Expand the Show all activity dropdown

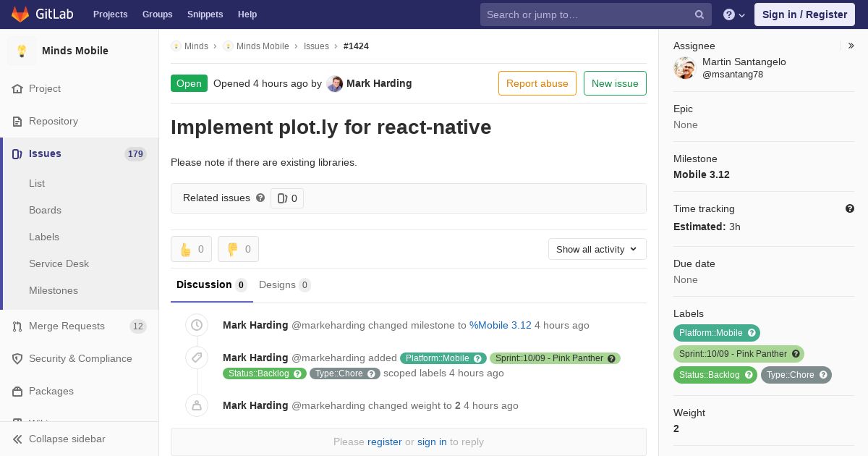coord(597,249)
